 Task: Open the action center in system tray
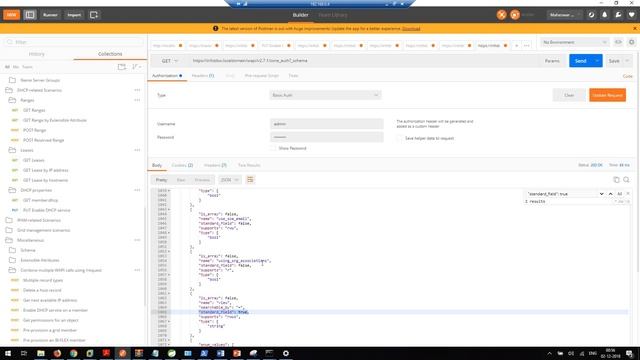pos(629,353)
